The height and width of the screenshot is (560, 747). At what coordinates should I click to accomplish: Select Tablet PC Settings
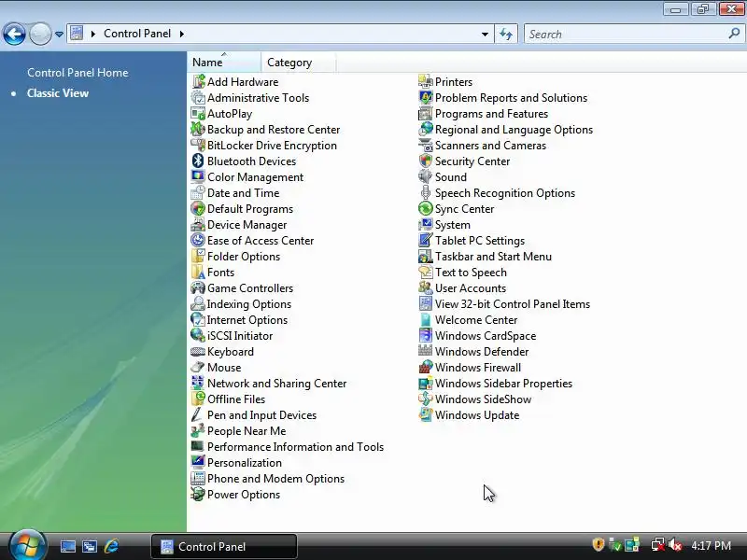point(472,241)
